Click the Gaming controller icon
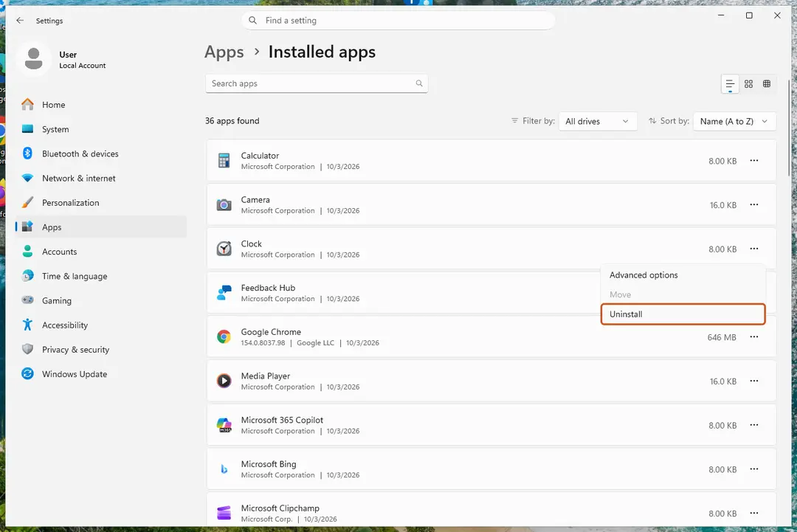This screenshot has width=797, height=532. tap(27, 300)
